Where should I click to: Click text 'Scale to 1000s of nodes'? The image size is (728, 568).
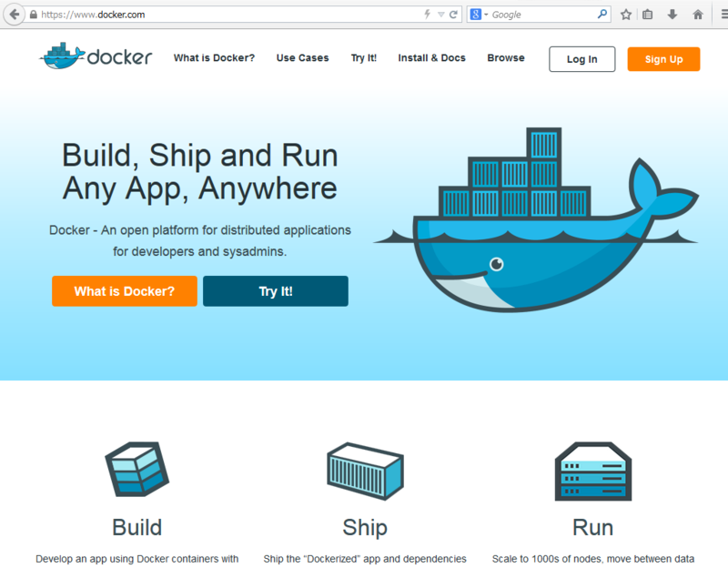(x=549, y=559)
